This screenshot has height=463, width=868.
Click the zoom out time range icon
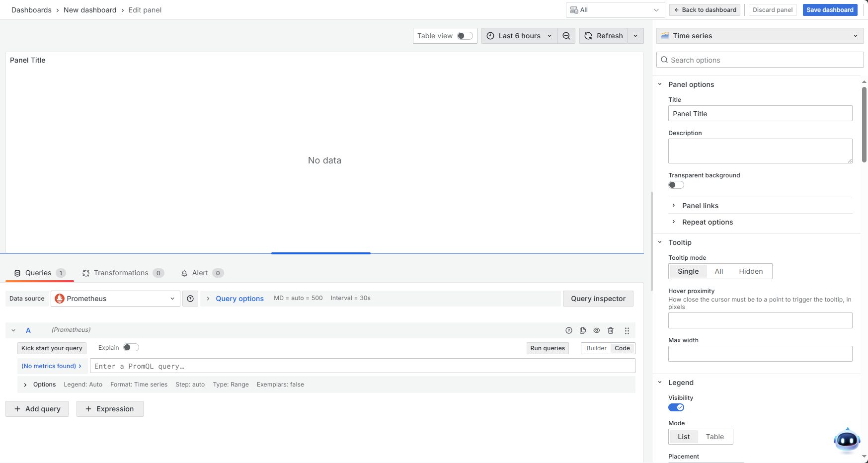(x=566, y=36)
